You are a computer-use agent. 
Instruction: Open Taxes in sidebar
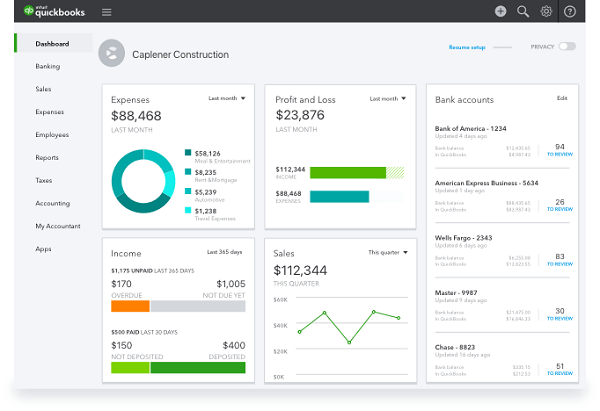[x=44, y=180]
